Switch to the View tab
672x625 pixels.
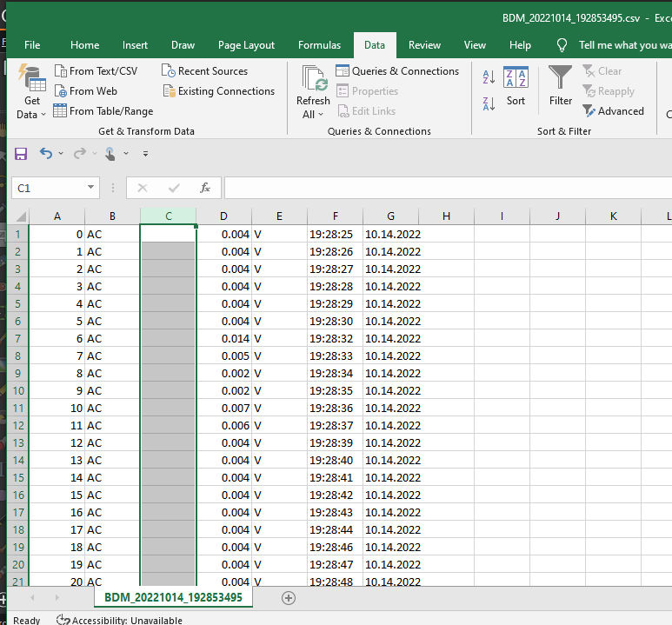click(x=475, y=45)
